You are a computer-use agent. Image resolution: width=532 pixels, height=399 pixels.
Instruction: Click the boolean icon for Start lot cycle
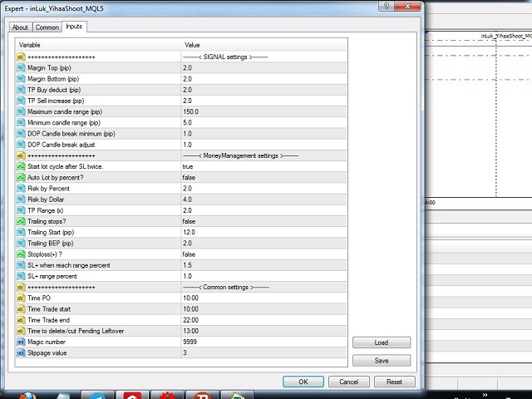(x=21, y=166)
